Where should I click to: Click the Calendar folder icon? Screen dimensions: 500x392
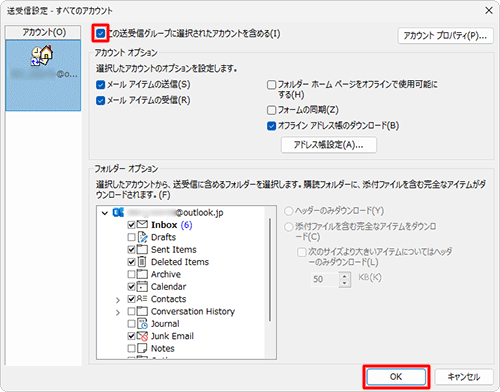click(x=142, y=286)
